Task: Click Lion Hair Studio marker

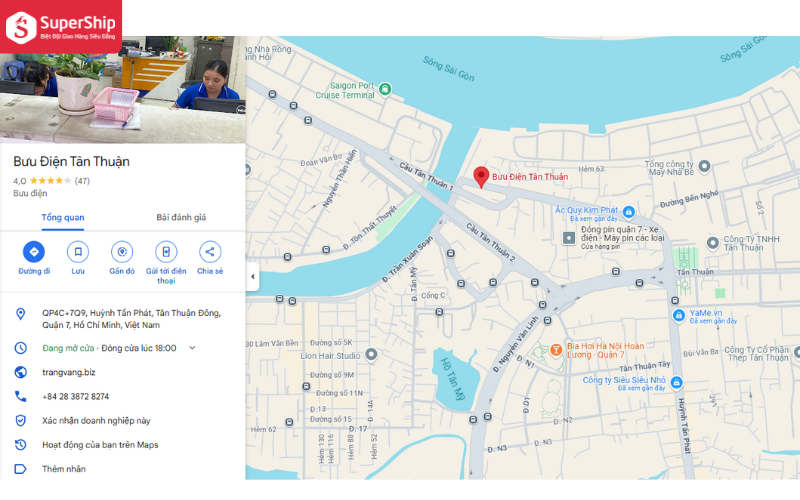Action: pyautogui.click(x=371, y=354)
